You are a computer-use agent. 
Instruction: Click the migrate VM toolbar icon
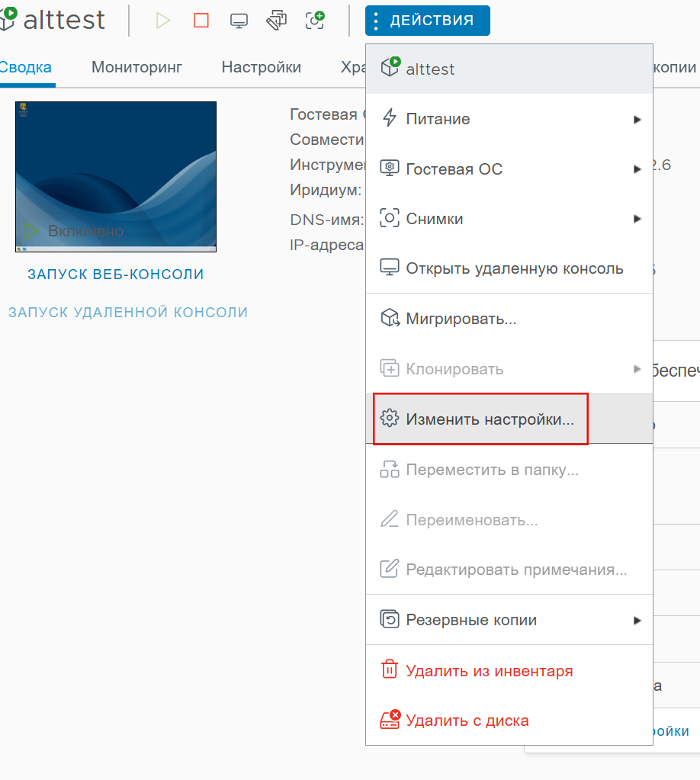(277, 21)
